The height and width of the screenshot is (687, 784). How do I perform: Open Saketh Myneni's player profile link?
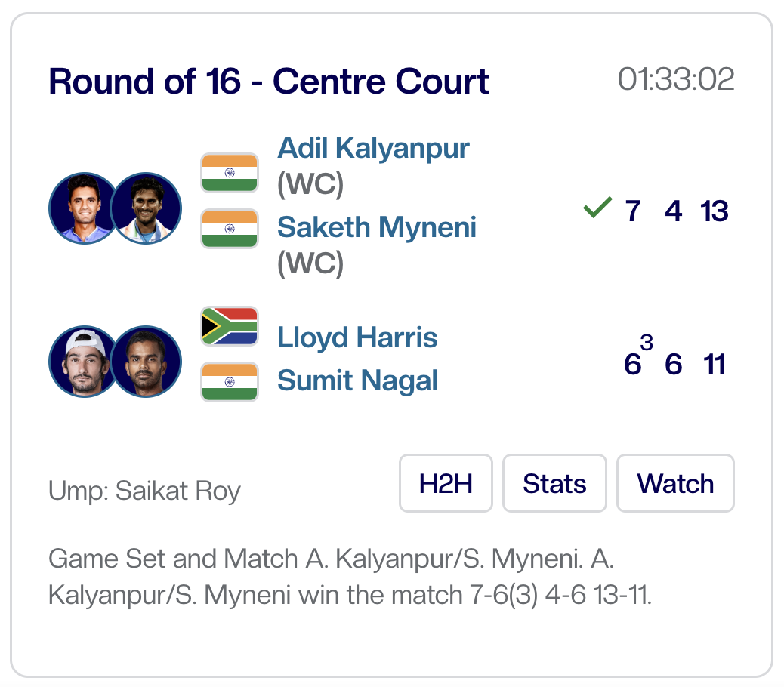coord(377,226)
